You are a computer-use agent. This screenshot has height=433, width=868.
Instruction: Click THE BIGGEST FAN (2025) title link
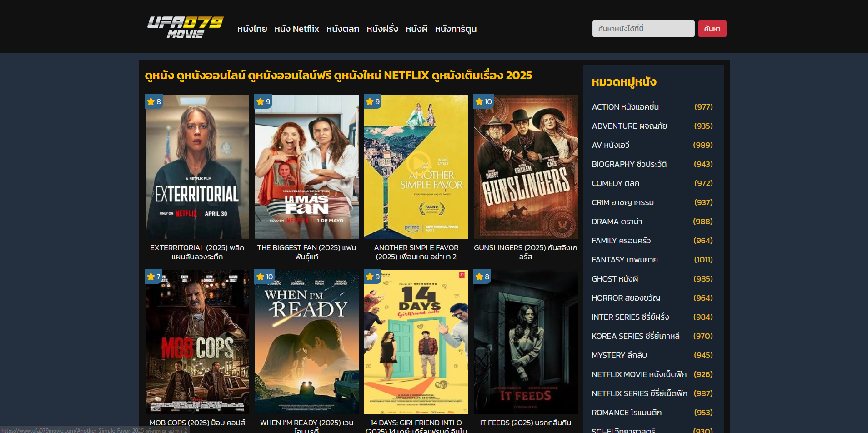[306, 252]
